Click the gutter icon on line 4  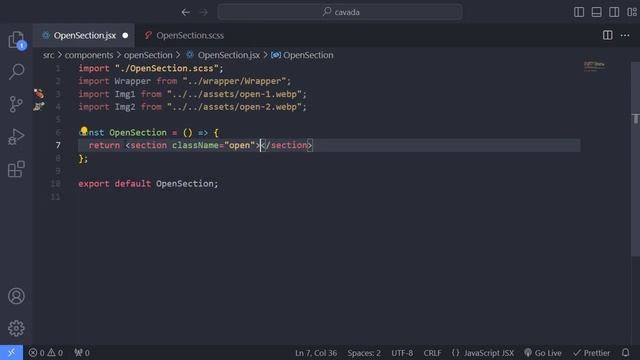39,107
